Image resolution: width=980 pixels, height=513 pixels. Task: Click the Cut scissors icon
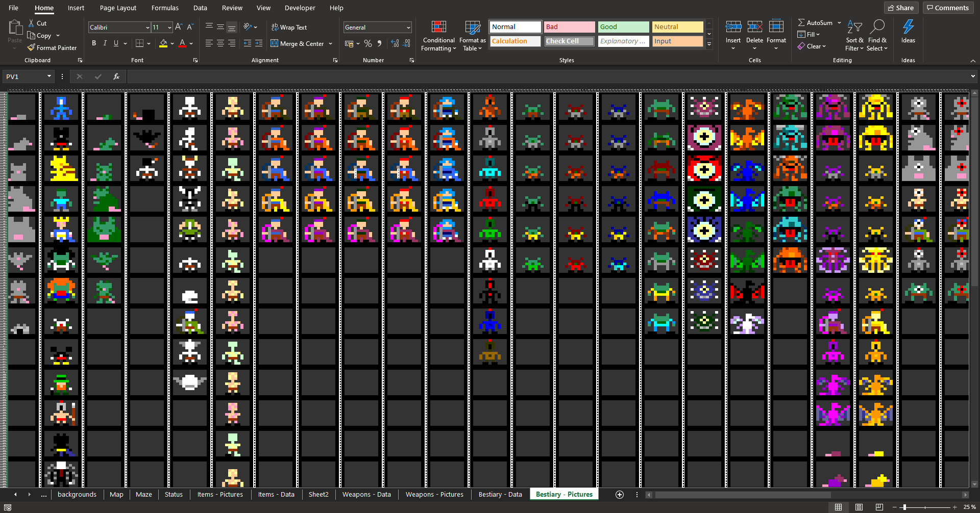click(x=31, y=23)
